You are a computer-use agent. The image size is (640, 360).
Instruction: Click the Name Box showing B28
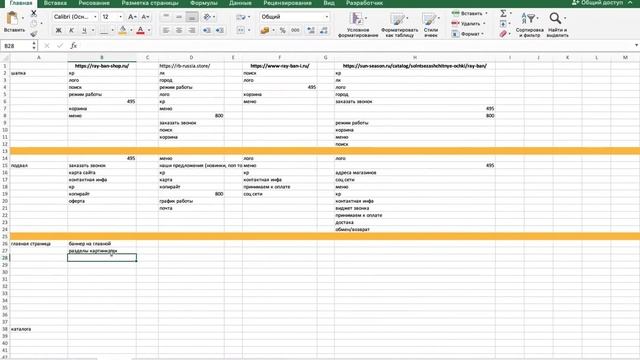pos(16,46)
